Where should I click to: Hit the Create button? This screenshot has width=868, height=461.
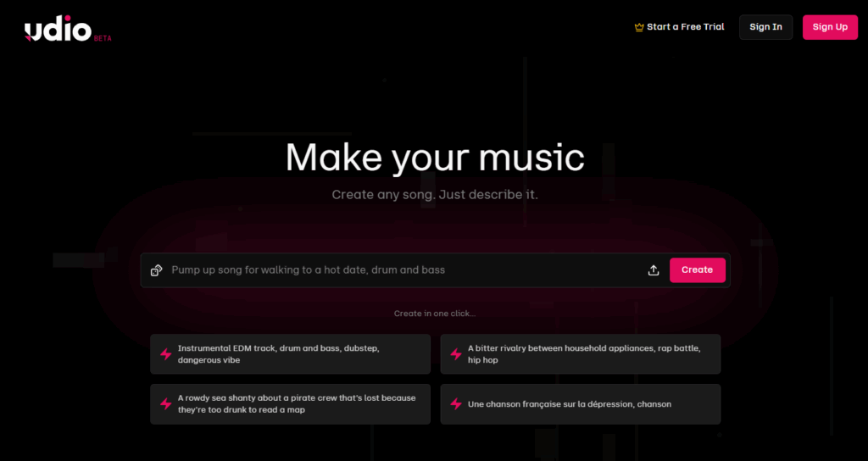tap(697, 270)
